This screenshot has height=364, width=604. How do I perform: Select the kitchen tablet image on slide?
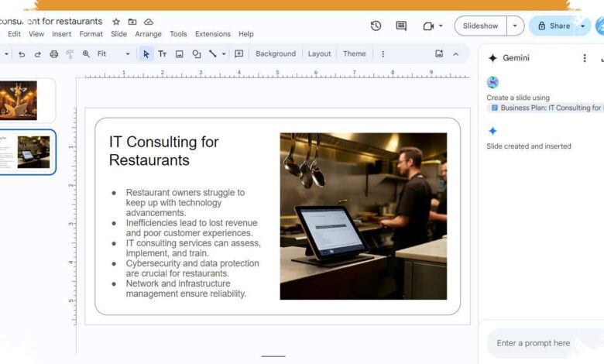point(363,216)
